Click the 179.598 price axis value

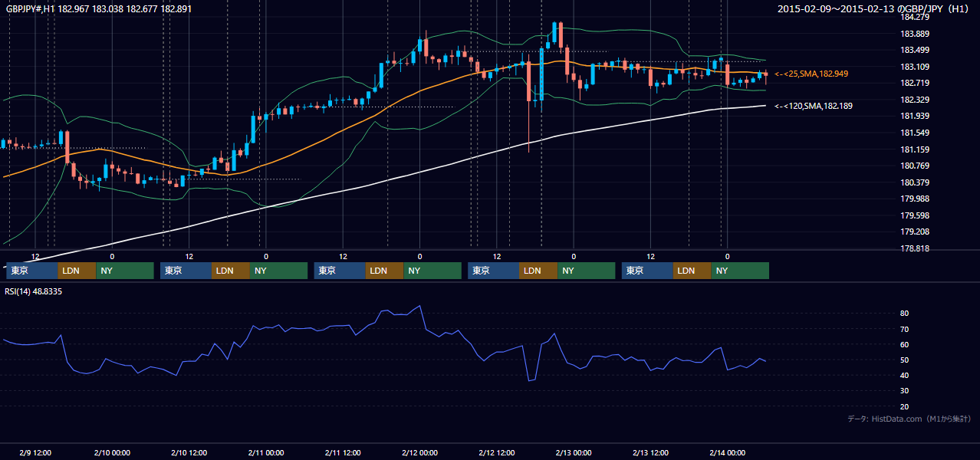(x=914, y=215)
